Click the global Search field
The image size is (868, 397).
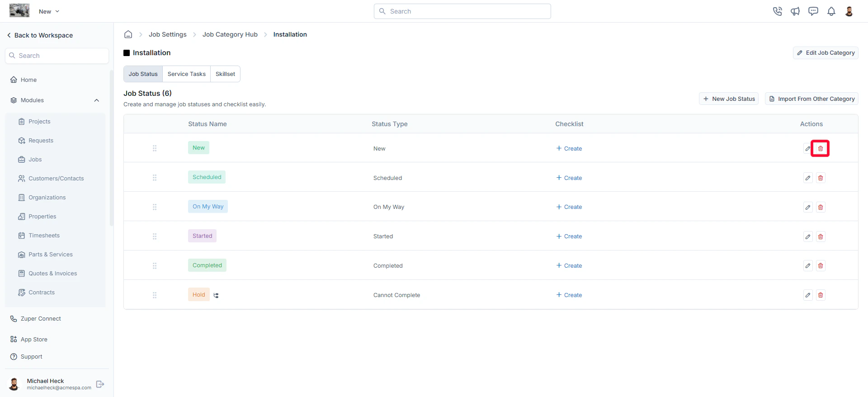click(x=462, y=11)
